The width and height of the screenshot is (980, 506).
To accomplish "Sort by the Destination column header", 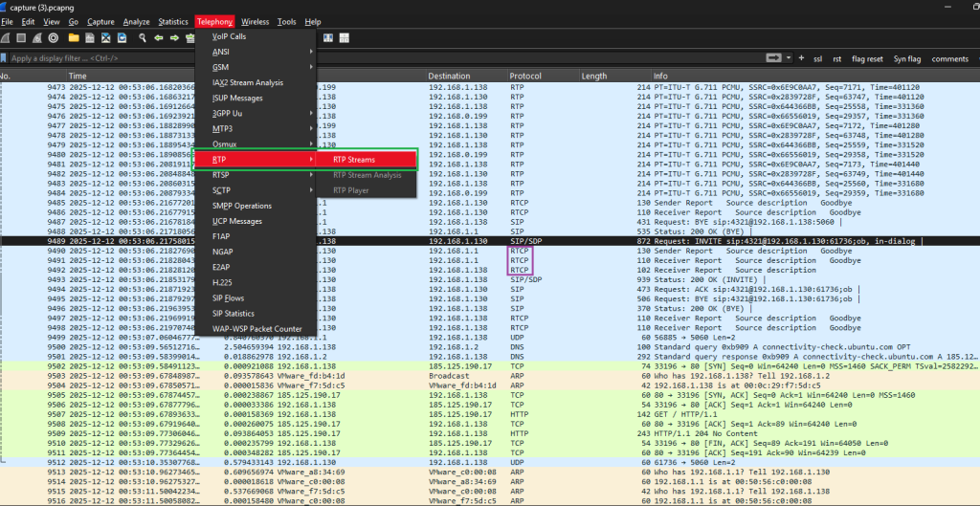I will (x=466, y=76).
